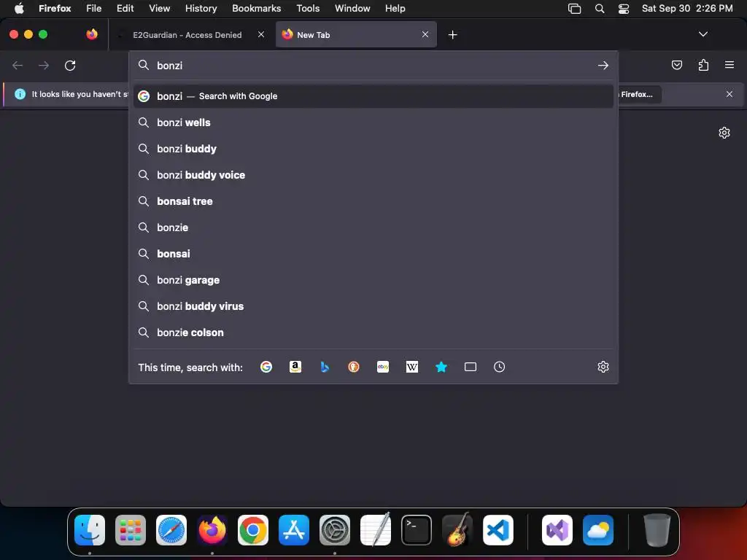
Task: Expand the list all tabs chevron
Action: pos(703,34)
